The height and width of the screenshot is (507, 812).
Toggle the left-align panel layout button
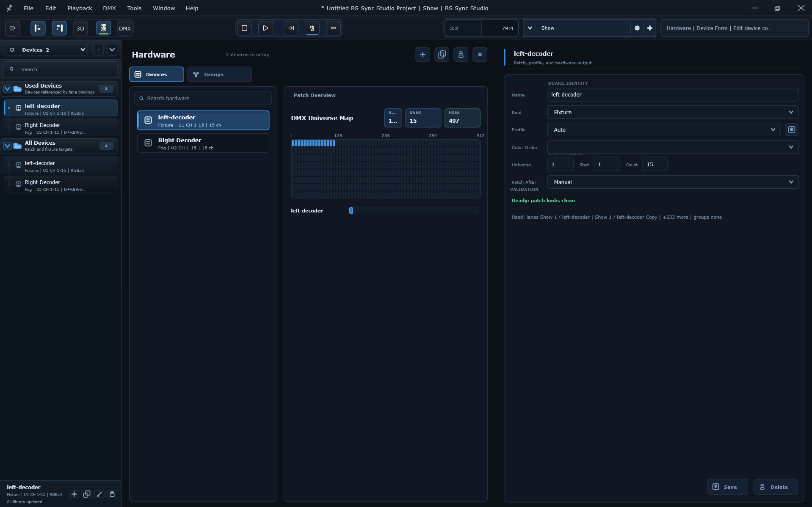(x=38, y=28)
